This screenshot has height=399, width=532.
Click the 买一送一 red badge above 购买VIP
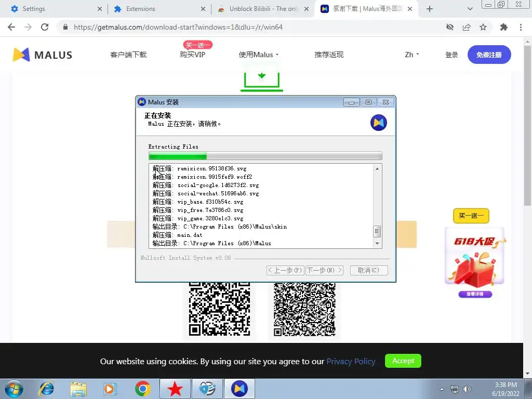(198, 45)
